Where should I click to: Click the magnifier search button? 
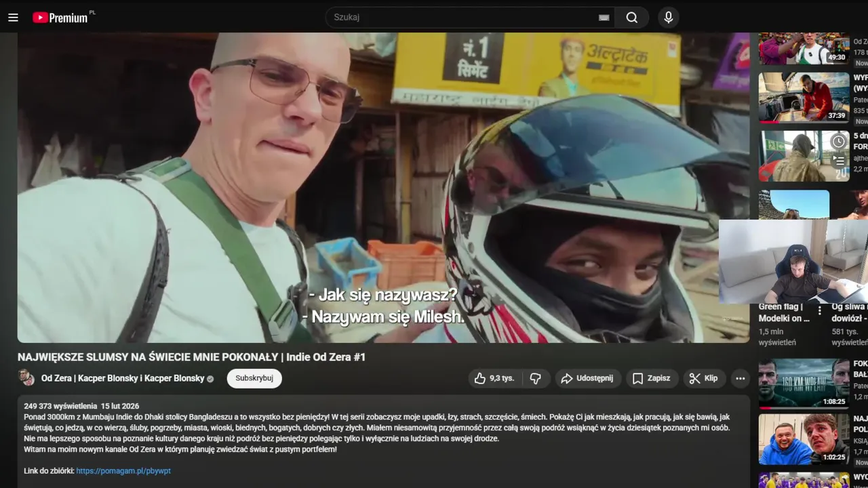click(632, 18)
